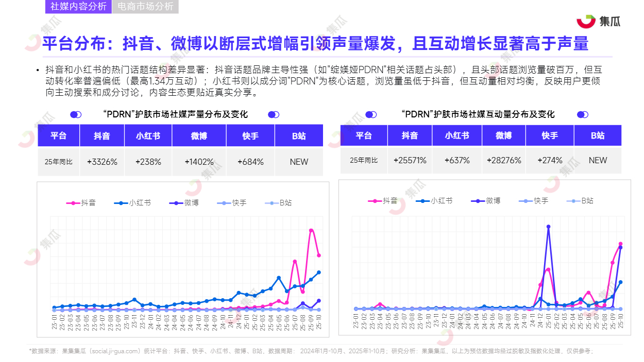Click the 微博 header cell in the 互动量 table
Screen dimensions: 644x362
[503, 135]
